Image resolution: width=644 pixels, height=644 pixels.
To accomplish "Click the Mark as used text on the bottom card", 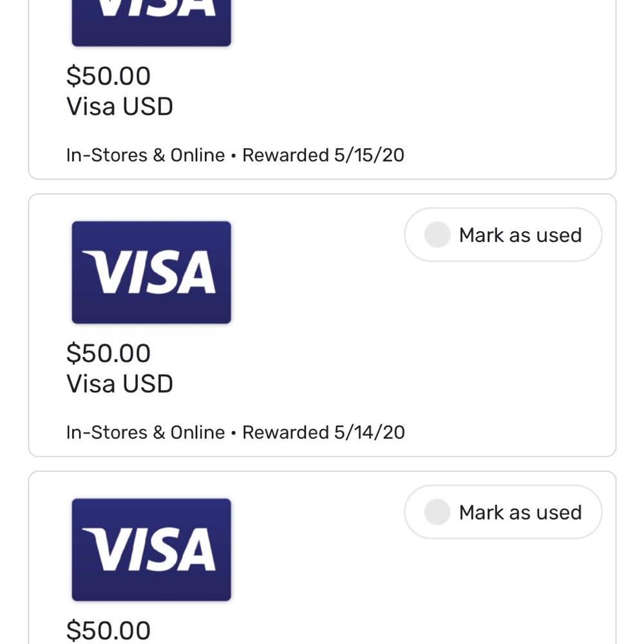I will (x=520, y=513).
